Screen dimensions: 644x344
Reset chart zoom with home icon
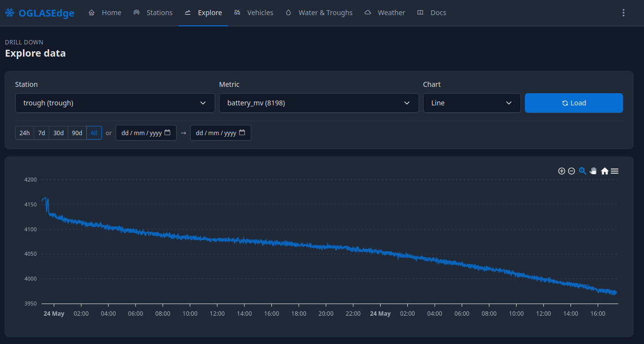[x=604, y=171]
